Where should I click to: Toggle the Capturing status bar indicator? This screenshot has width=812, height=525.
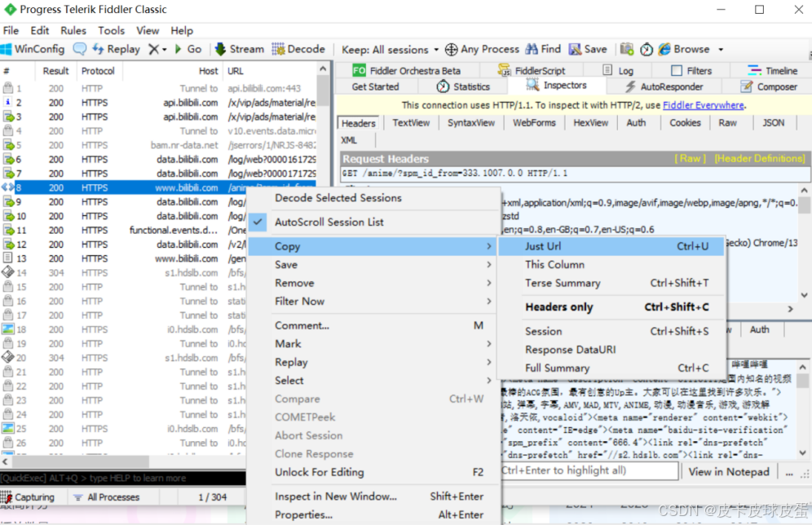28,497
